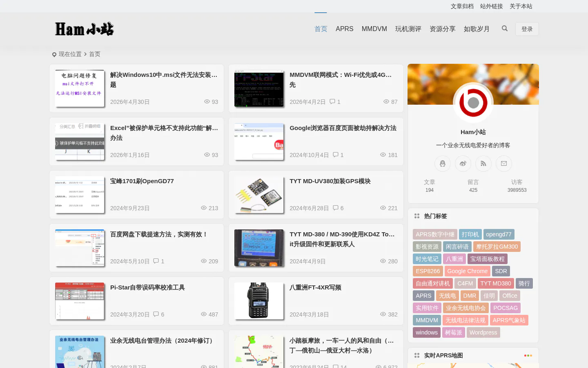Click the email envelope icon in profile card
Image resolution: width=588 pixels, height=368 pixels.
(504, 164)
